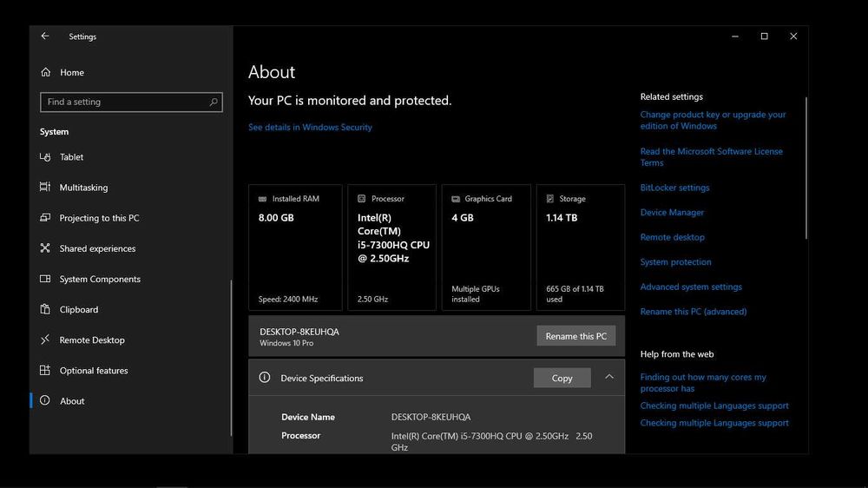Click the Storage info card
This screenshot has height=488, width=868.
click(580, 247)
